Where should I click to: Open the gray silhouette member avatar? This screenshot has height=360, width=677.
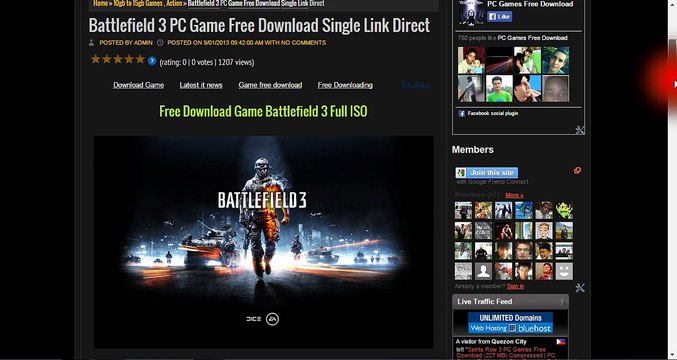pos(483,271)
